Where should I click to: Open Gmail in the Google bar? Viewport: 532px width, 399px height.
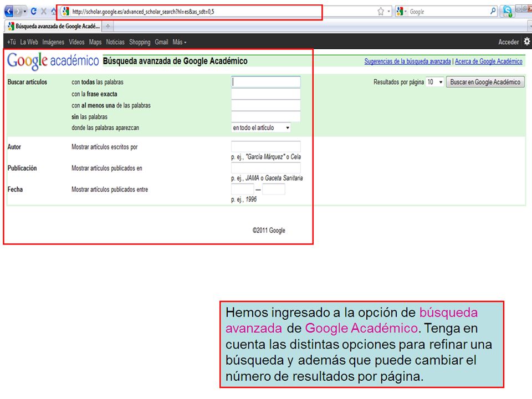[161, 42]
